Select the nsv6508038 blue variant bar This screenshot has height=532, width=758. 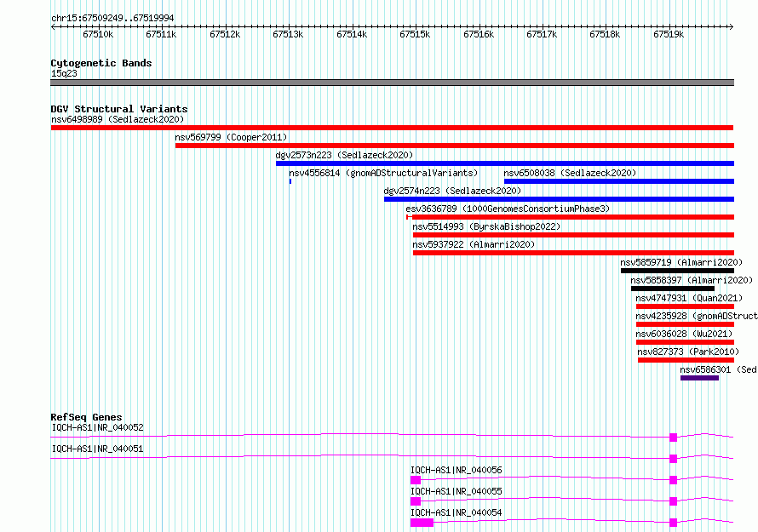click(619, 181)
